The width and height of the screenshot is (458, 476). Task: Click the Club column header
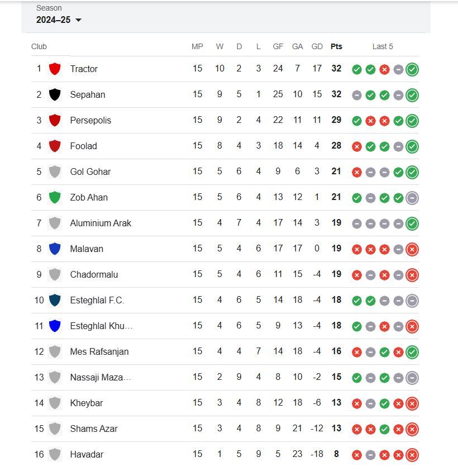[x=39, y=46]
